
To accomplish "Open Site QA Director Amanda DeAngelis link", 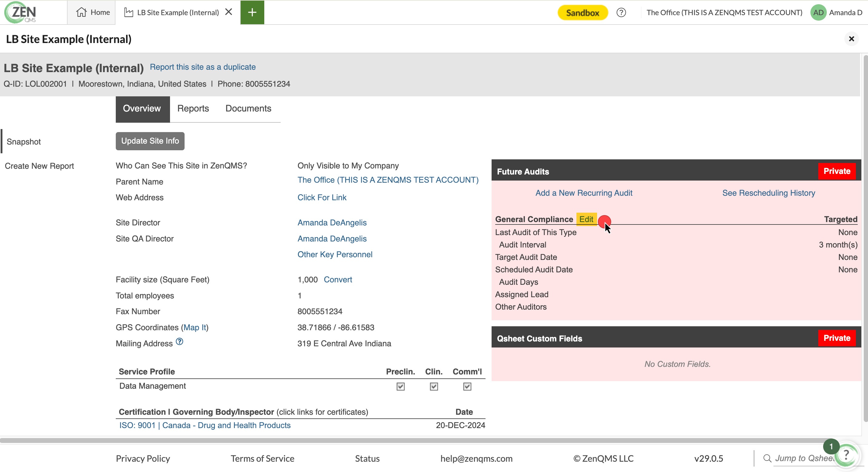I will pyautogui.click(x=332, y=238).
